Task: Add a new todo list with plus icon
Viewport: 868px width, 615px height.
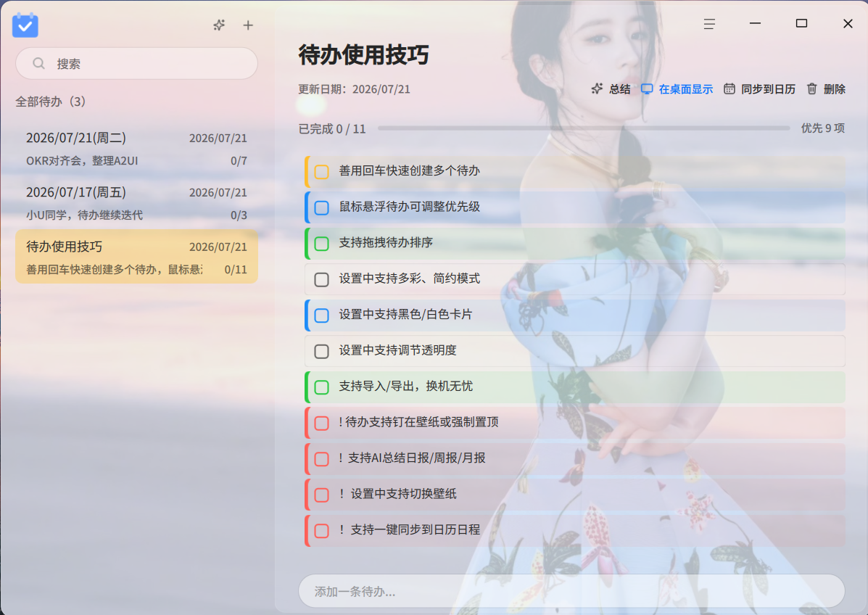Action: pyautogui.click(x=248, y=25)
